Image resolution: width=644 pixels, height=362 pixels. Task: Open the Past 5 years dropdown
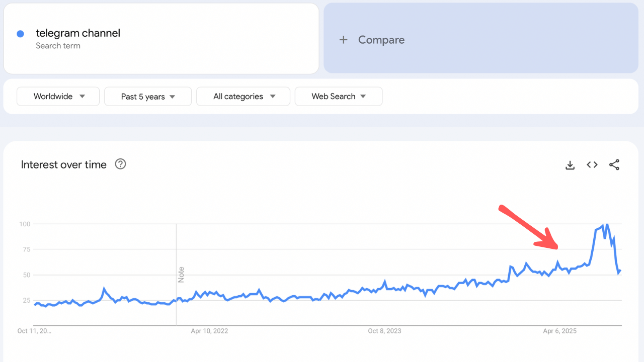click(148, 97)
